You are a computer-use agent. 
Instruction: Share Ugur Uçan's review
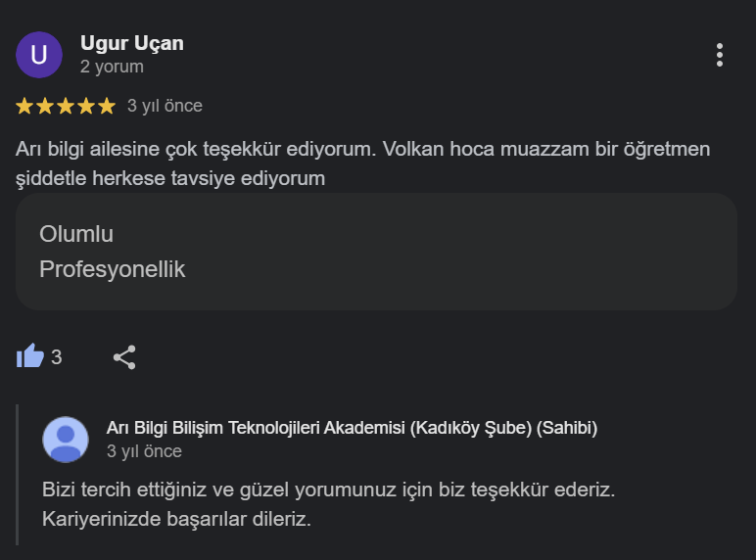pos(124,357)
